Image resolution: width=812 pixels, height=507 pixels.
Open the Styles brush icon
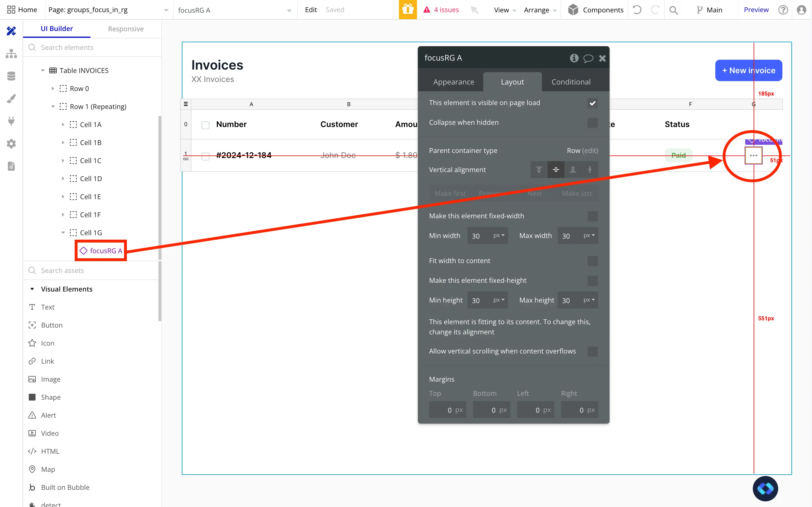point(11,99)
